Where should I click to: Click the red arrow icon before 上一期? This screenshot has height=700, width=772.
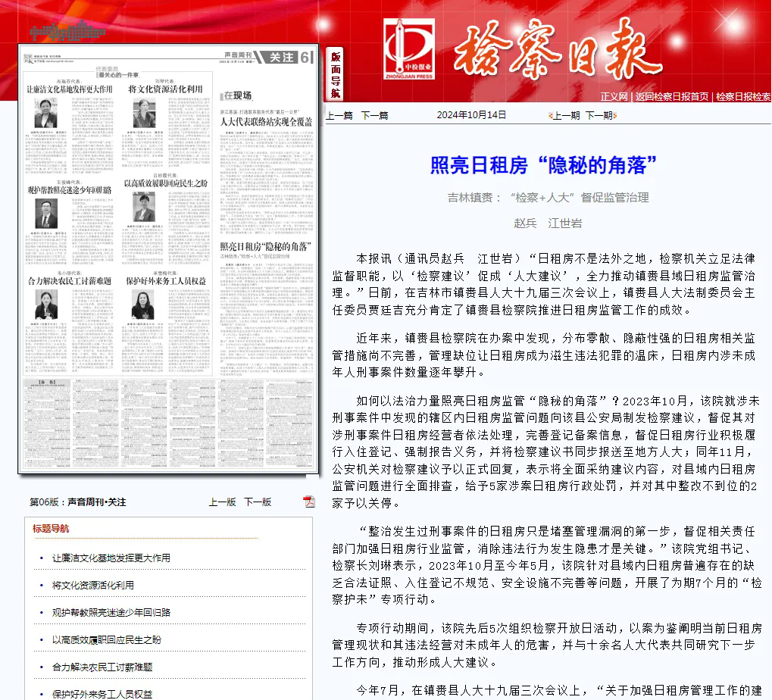[x=551, y=115]
